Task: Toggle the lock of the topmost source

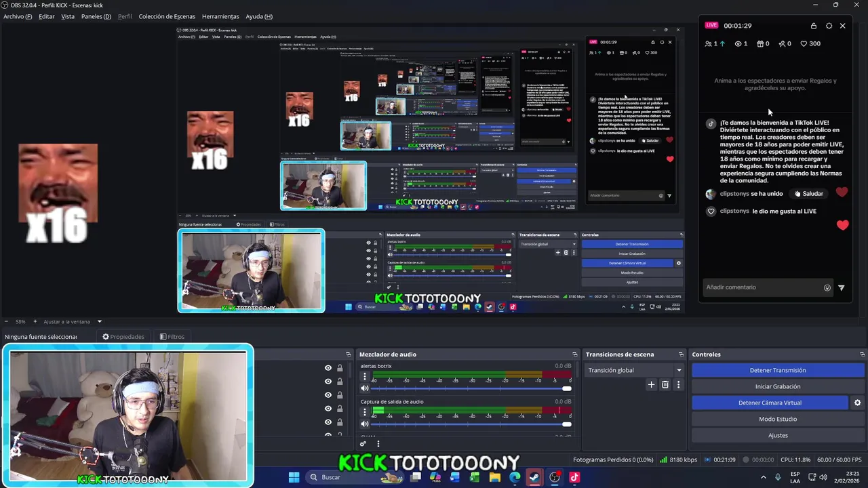Action: (340, 368)
